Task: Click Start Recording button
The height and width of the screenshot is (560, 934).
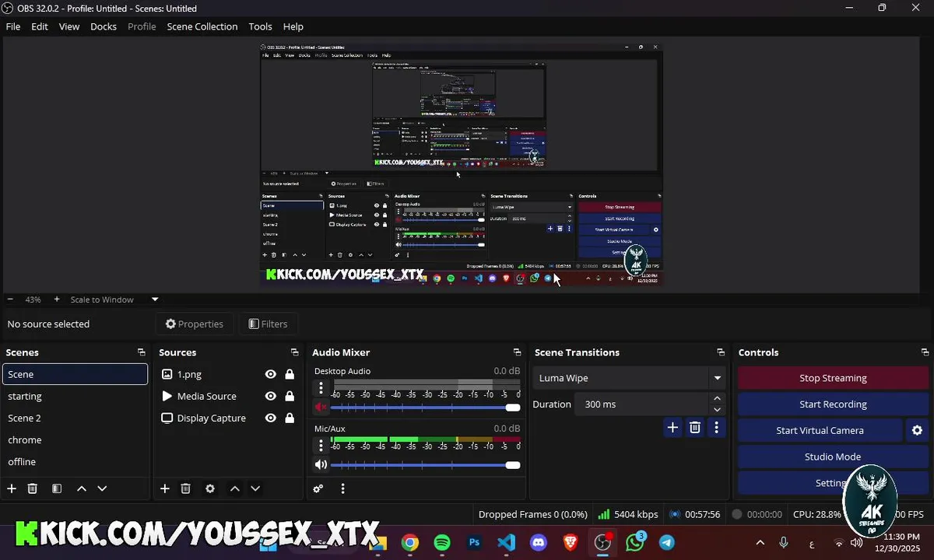Action: click(833, 404)
